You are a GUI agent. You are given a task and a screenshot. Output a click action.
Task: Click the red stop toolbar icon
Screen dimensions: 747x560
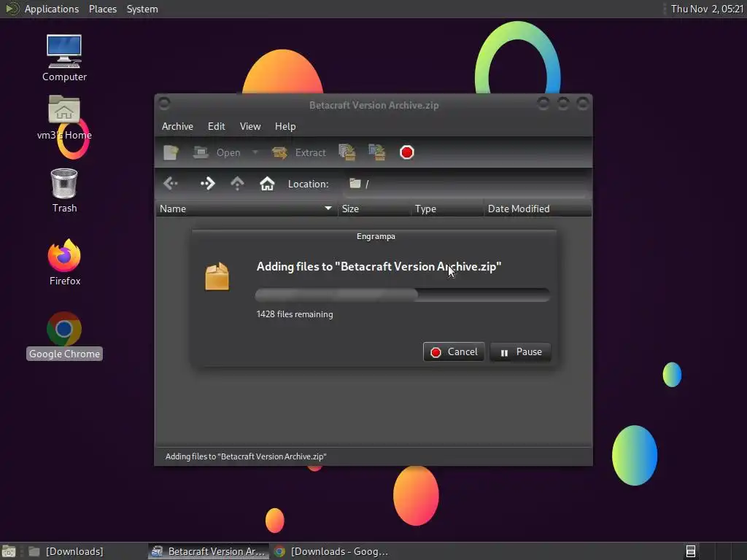[407, 152]
